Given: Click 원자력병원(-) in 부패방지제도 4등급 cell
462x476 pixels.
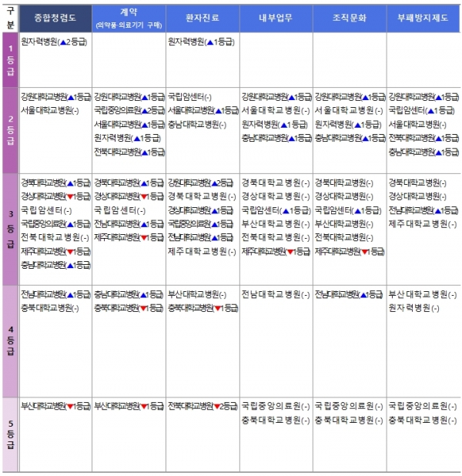Looking at the screenshot, I should pyautogui.click(x=413, y=308).
